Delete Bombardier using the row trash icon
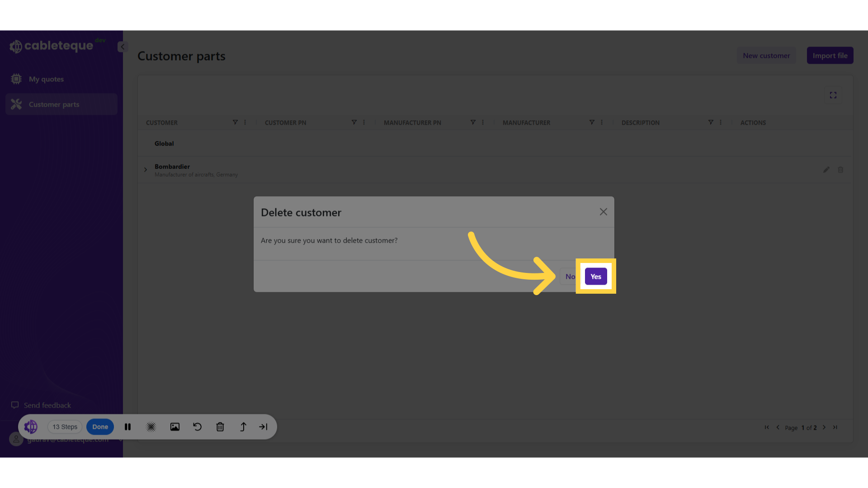The width and height of the screenshot is (868, 488). click(x=840, y=170)
